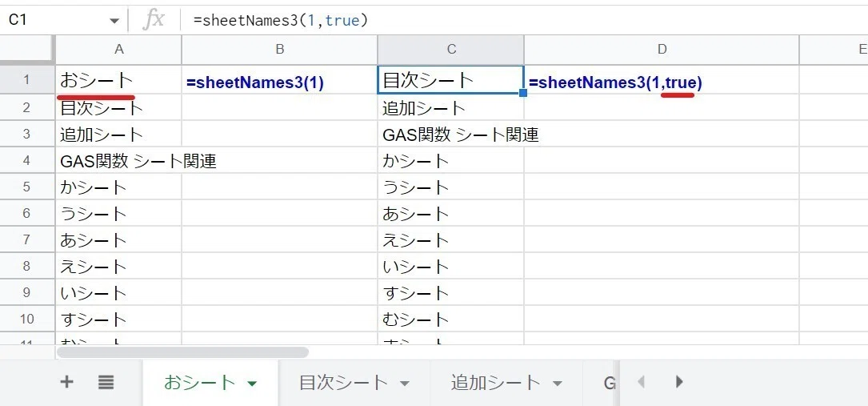Screen dimensions: 868x406
Task: Select cell A9 containing いシート
Action: click(118, 292)
